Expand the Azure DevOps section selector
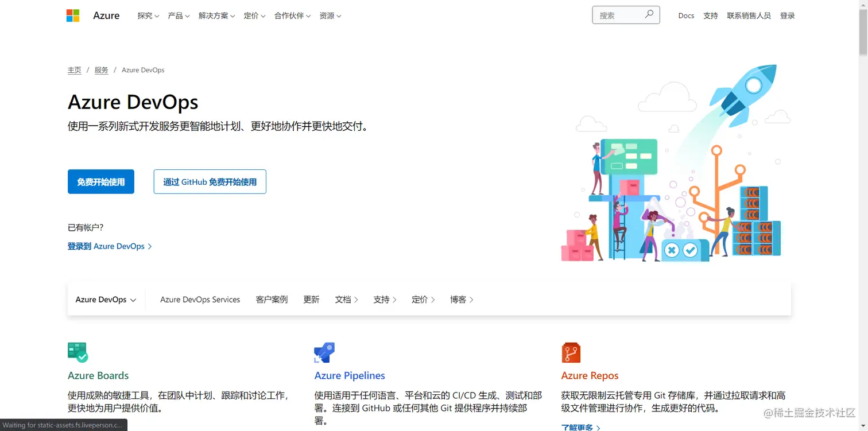The width and height of the screenshot is (868, 431). pyautogui.click(x=106, y=299)
